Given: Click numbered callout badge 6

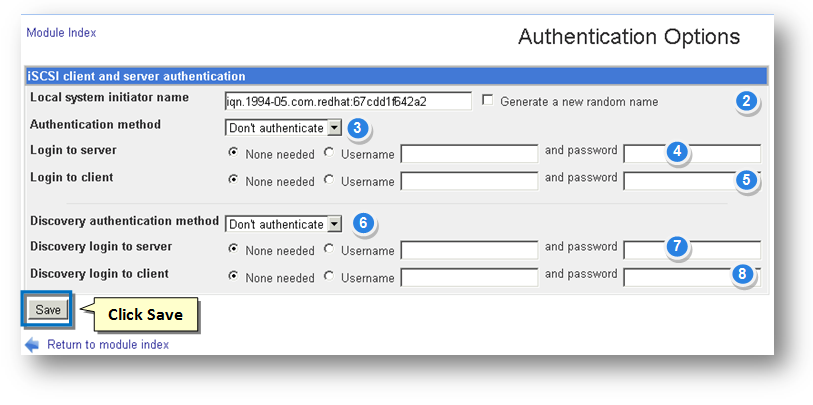Looking at the screenshot, I should (x=365, y=224).
